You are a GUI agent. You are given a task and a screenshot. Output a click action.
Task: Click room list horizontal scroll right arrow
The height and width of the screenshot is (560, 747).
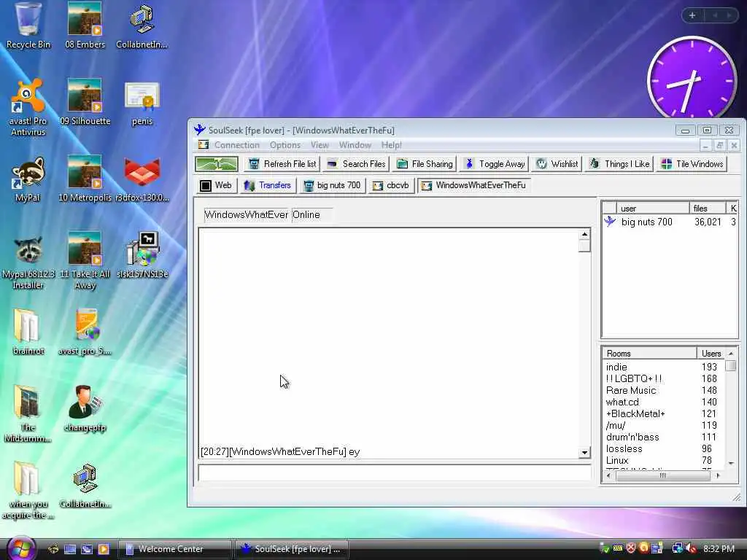pos(718,475)
